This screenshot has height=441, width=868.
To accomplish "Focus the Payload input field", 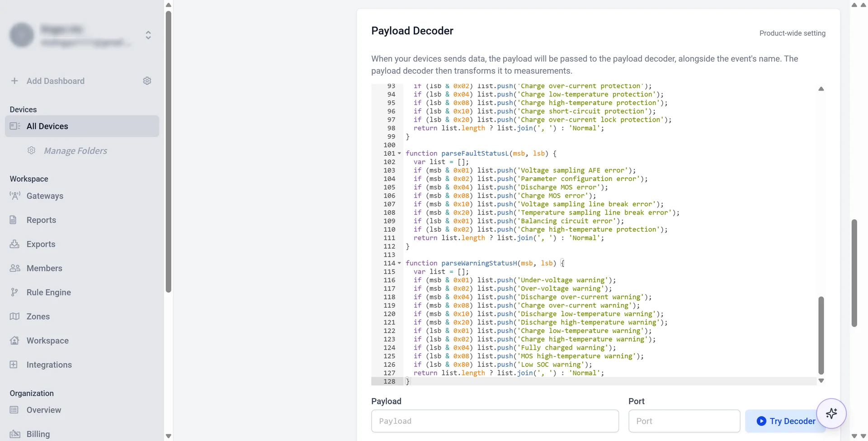I will (495, 421).
